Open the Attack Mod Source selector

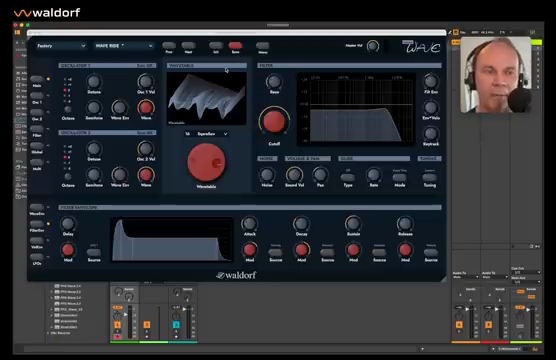click(276, 253)
